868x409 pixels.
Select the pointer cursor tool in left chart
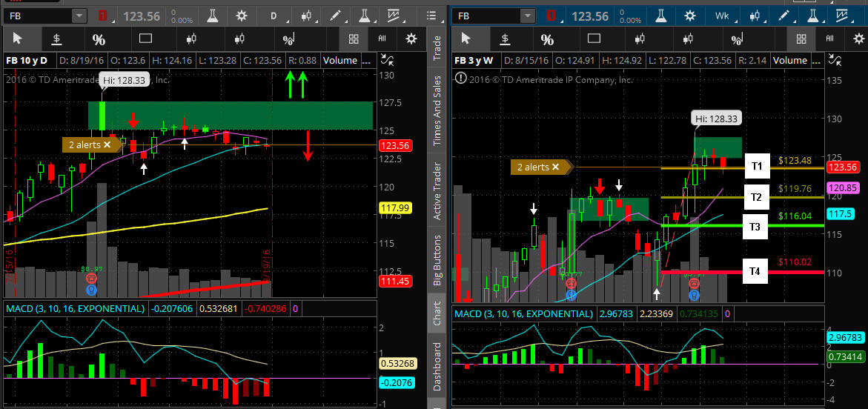click(18, 39)
